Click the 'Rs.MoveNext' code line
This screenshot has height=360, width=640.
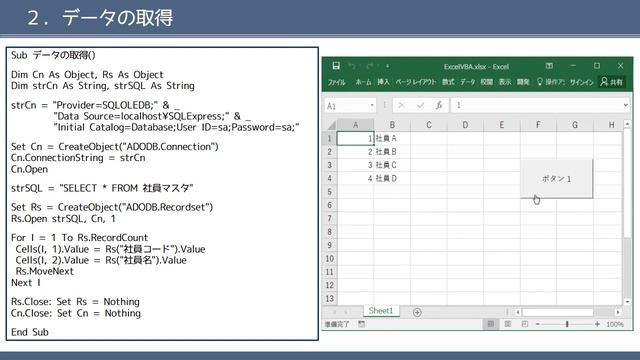point(44,271)
